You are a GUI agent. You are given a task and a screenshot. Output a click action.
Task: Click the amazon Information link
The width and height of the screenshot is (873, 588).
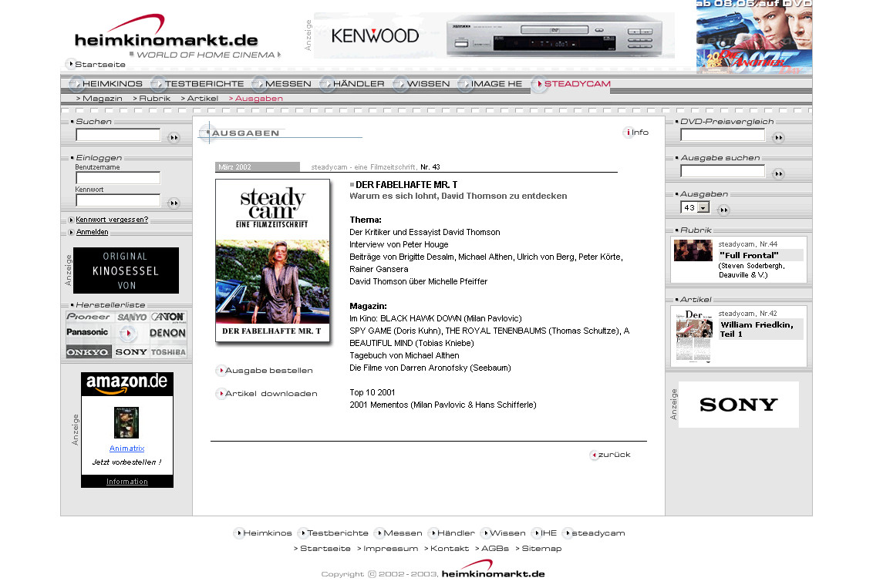[127, 482]
